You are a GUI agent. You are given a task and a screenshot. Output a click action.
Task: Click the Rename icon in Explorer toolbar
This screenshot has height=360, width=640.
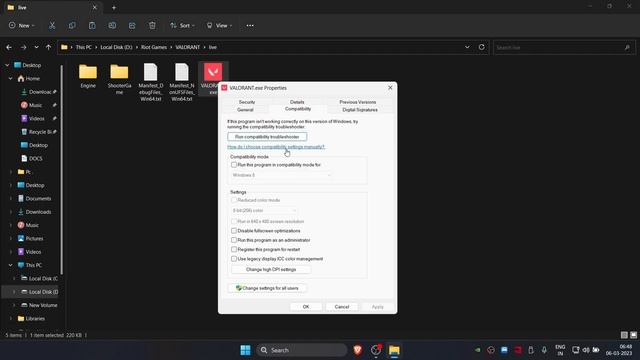[x=112, y=25]
